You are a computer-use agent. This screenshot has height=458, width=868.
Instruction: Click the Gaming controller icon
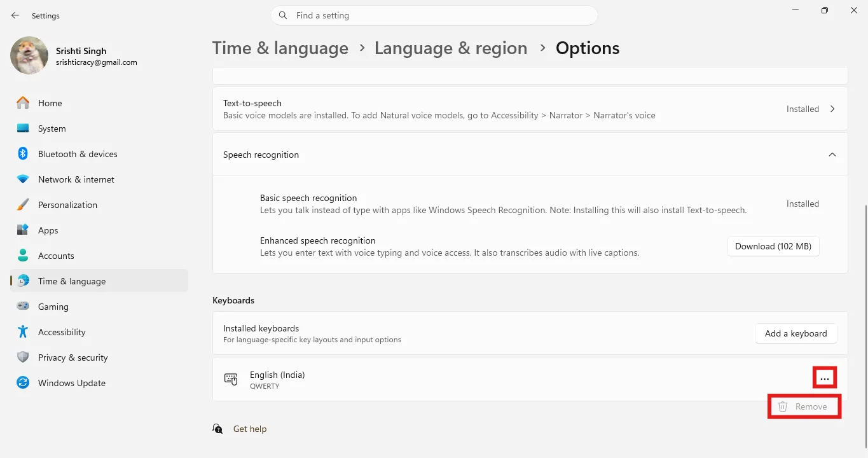(x=23, y=307)
